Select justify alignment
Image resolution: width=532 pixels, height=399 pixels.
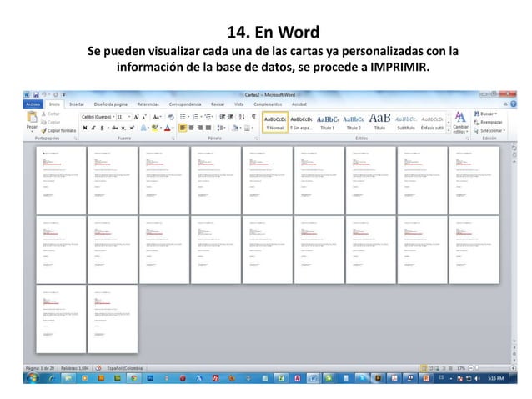pyautogui.click(x=208, y=128)
